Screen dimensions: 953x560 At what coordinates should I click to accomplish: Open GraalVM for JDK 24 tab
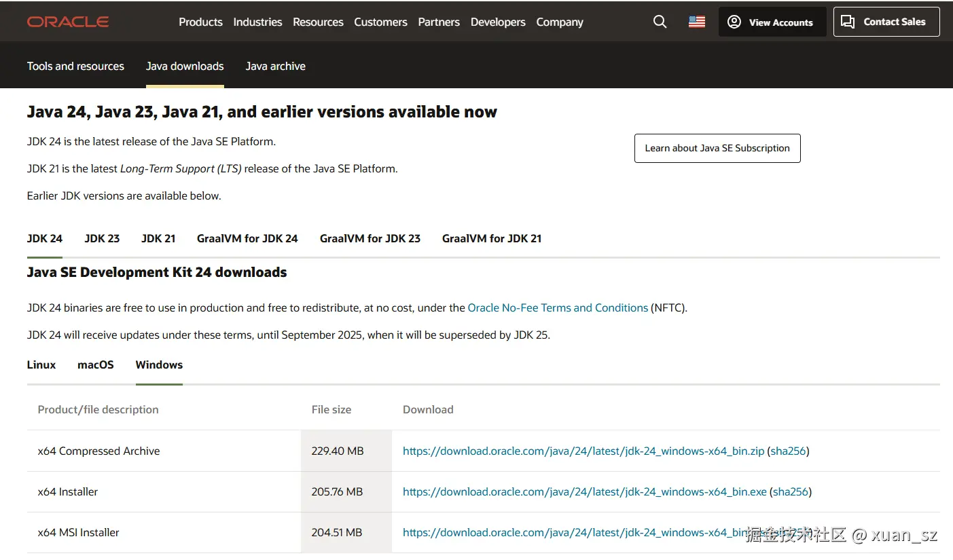[247, 238]
